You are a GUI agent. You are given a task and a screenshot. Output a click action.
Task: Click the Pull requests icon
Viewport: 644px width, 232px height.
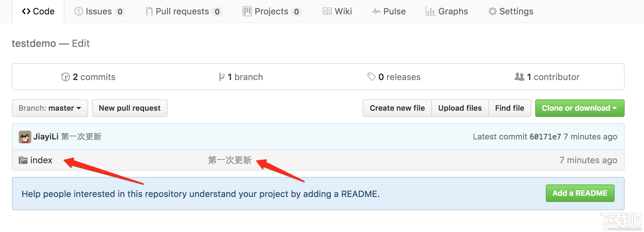pos(149,12)
